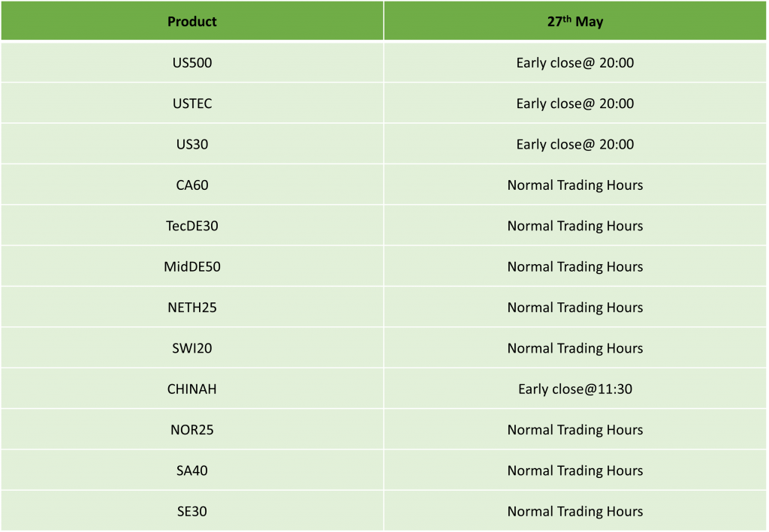Viewport: 769px width, 532px height.
Task: Click the 27th May column header
Action: click(x=574, y=20)
